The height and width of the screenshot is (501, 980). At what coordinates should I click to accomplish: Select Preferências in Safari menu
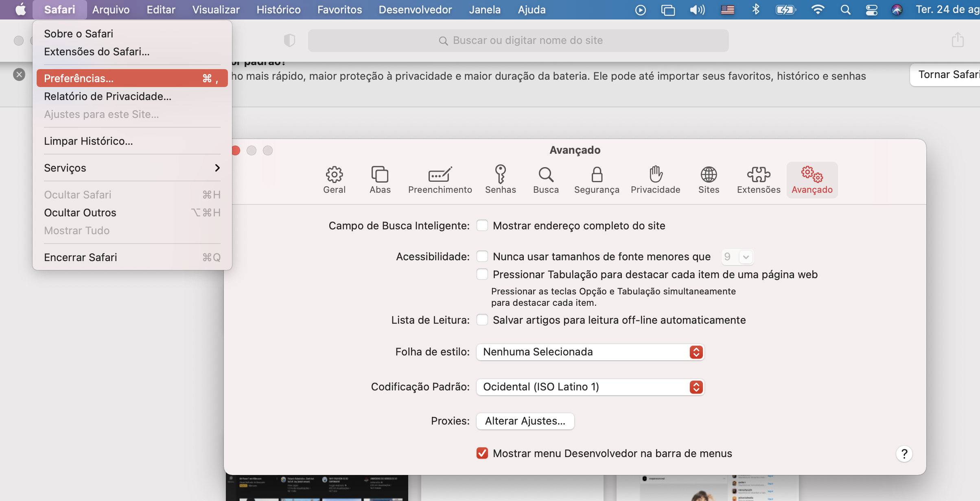(x=132, y=78)
